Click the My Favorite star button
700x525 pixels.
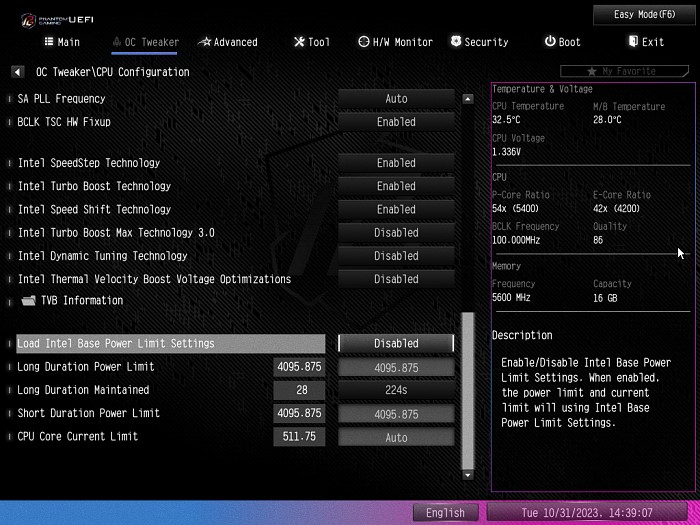pos(624,71)
